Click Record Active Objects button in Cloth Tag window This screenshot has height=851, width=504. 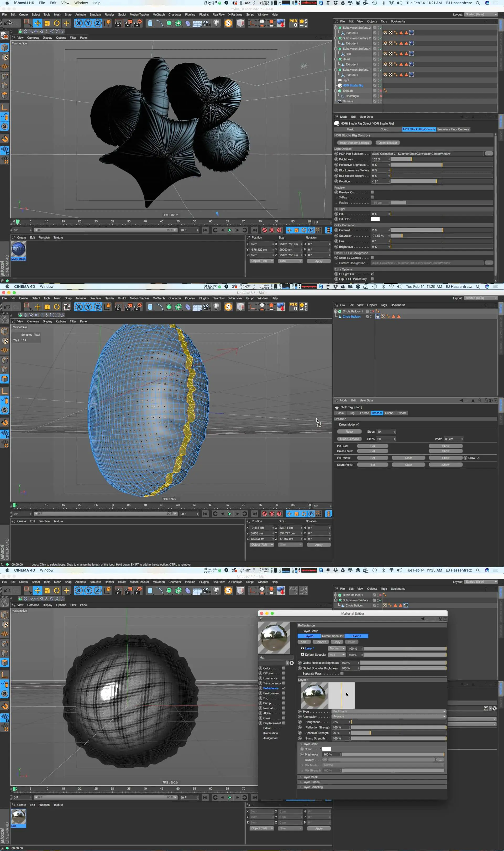coord(265,514)
